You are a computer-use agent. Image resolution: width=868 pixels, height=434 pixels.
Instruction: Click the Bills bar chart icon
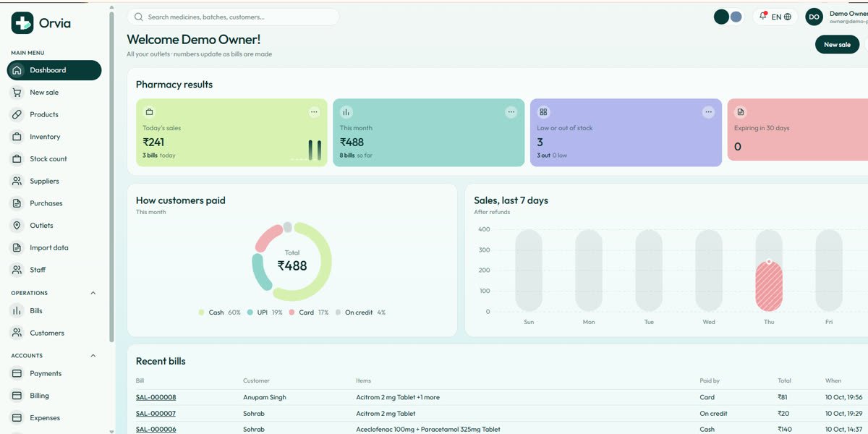point(17,311)
